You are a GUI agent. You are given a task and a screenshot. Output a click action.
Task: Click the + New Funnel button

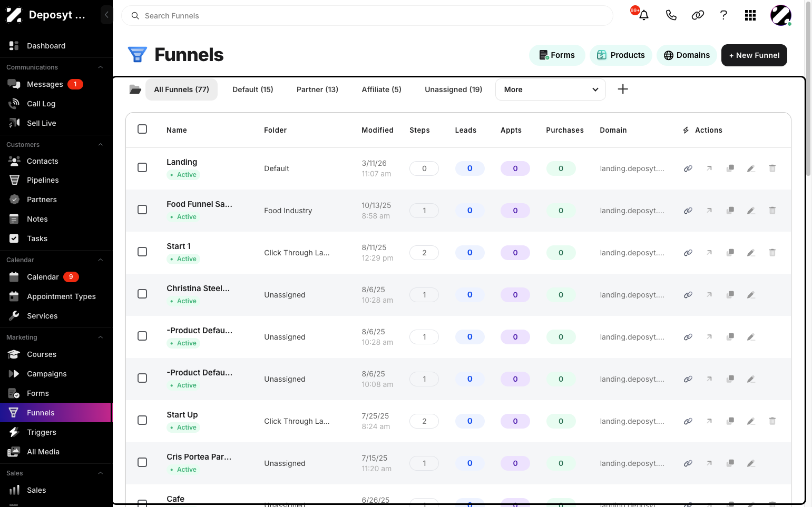pyautogui.click(x=754, y=55)
